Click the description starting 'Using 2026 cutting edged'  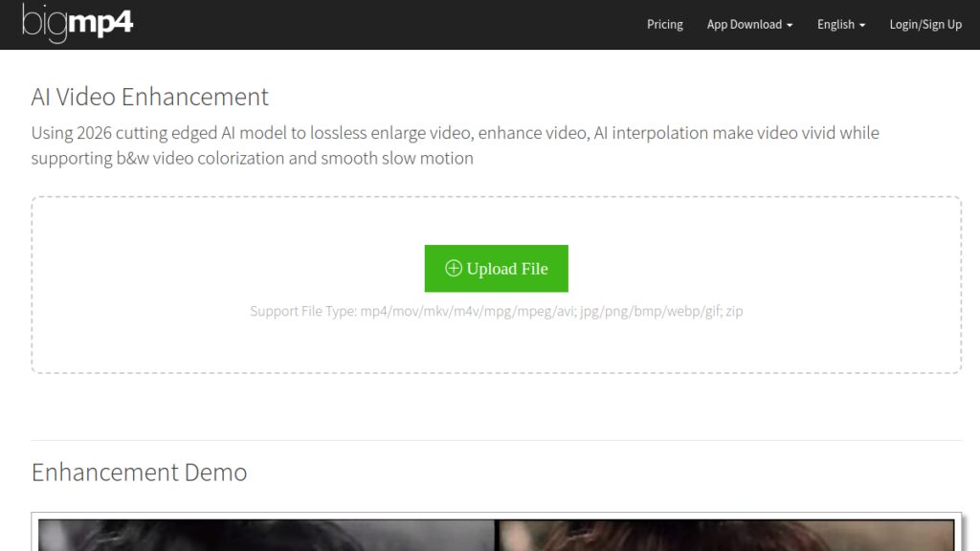(x=455, y=145)
